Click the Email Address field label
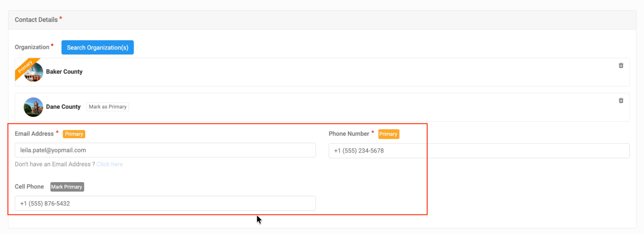Screen dimensions: 644x234 [x=34, y=134]
